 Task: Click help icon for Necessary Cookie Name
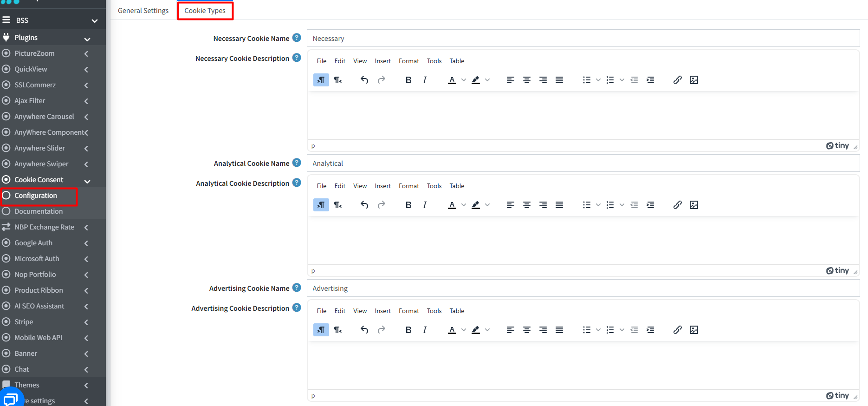(297, 38)
